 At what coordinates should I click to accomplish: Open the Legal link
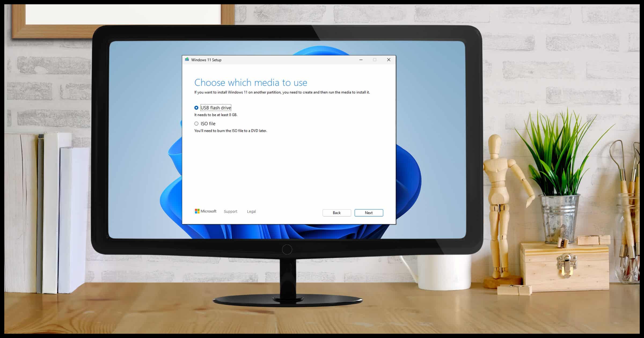click(x=251, y=211)
